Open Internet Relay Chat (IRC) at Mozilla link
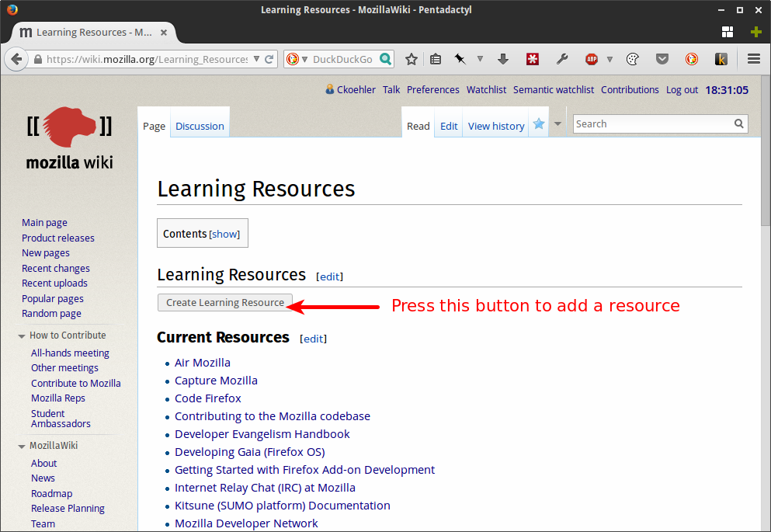The width and height of the screenshot is (771, 532). coord(265,488)
